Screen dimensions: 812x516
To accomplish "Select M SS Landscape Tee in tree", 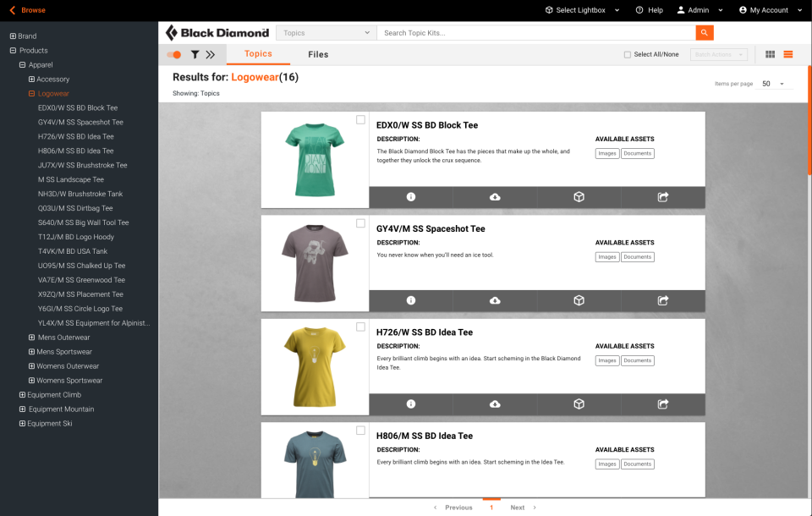I will coord(71,180).
